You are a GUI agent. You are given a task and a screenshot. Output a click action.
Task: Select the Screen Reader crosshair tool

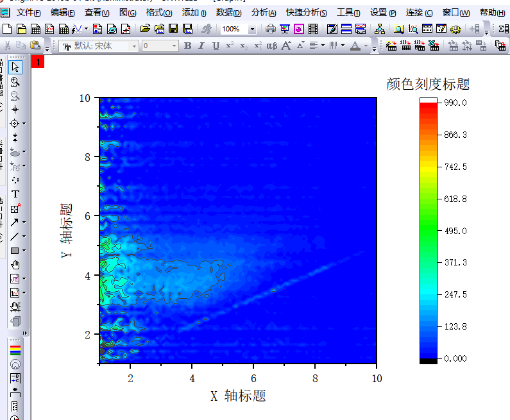coord(15,110)
